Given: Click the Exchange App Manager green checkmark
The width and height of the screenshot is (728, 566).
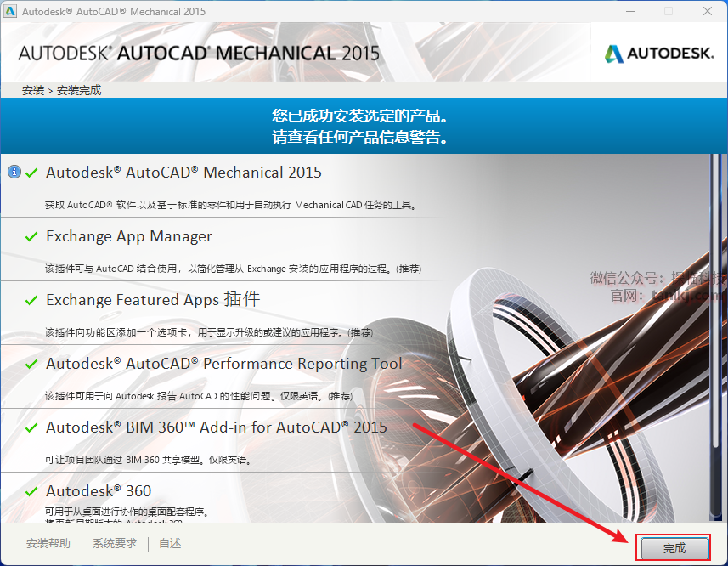Looking at the screenshot, I should click(31, 237).
